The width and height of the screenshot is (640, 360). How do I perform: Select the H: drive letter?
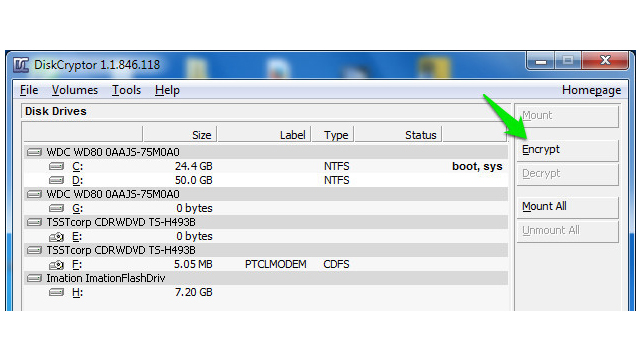(78, 293)
